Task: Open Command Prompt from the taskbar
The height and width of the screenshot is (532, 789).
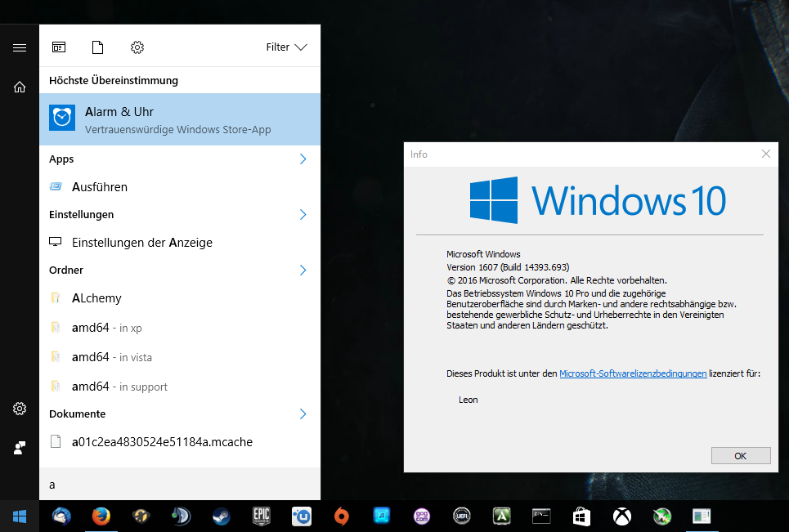Action: [x=541, y=516]
